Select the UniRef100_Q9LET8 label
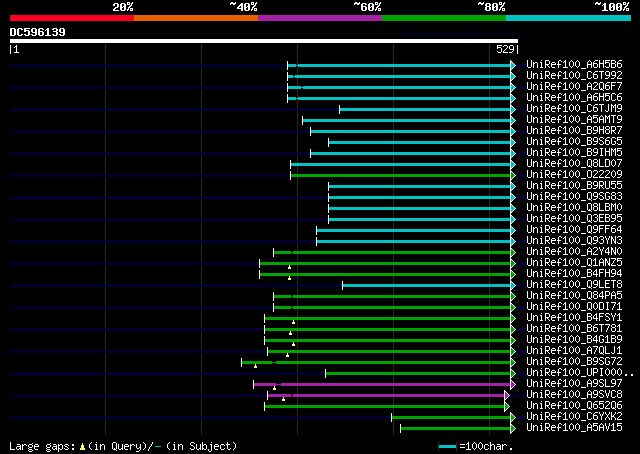The image size is (640, 454). [x=574, y=285]
